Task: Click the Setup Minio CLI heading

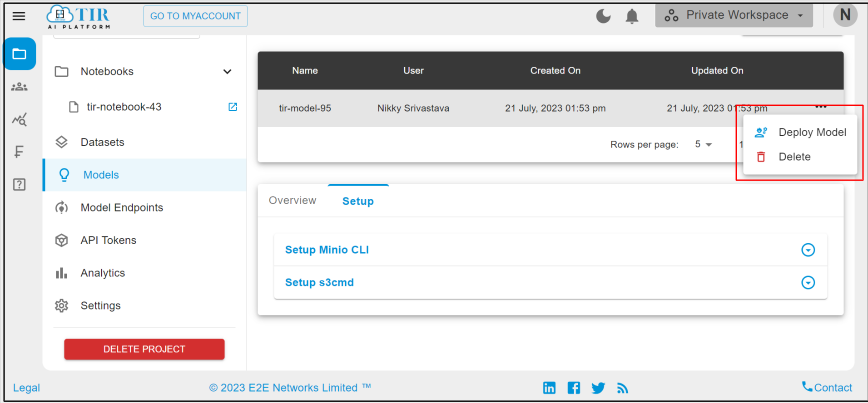Action: pyautogui.click(x=327, y=250)
